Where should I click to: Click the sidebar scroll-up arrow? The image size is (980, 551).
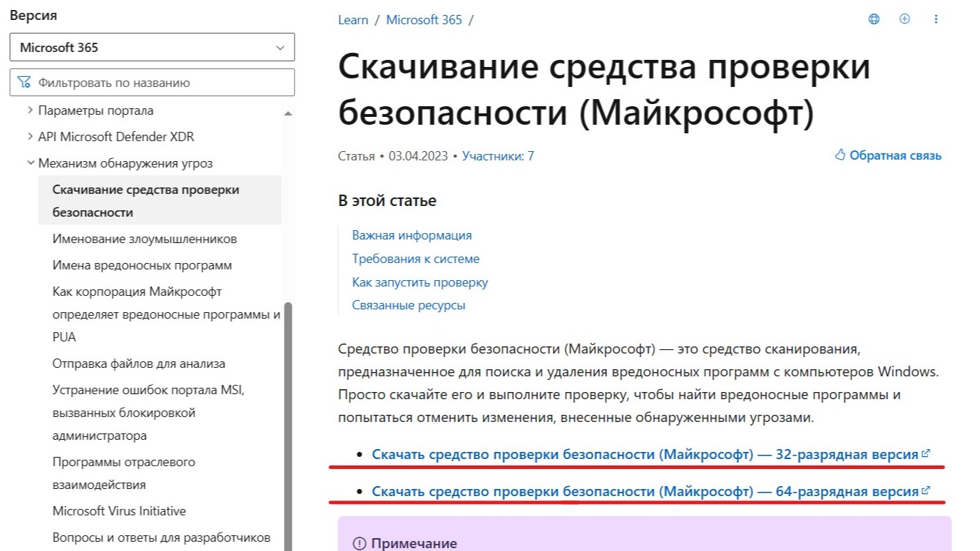[x=288, y=113]
